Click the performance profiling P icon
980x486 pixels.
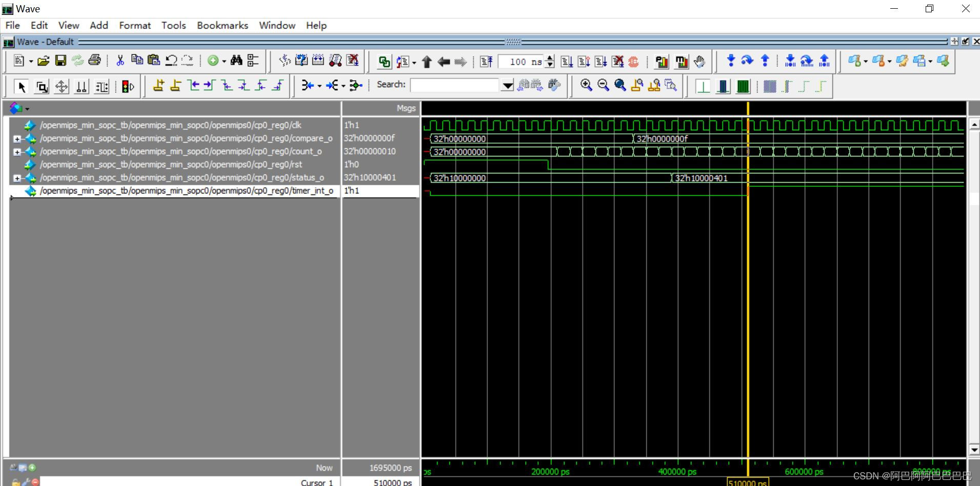(662, 62)
